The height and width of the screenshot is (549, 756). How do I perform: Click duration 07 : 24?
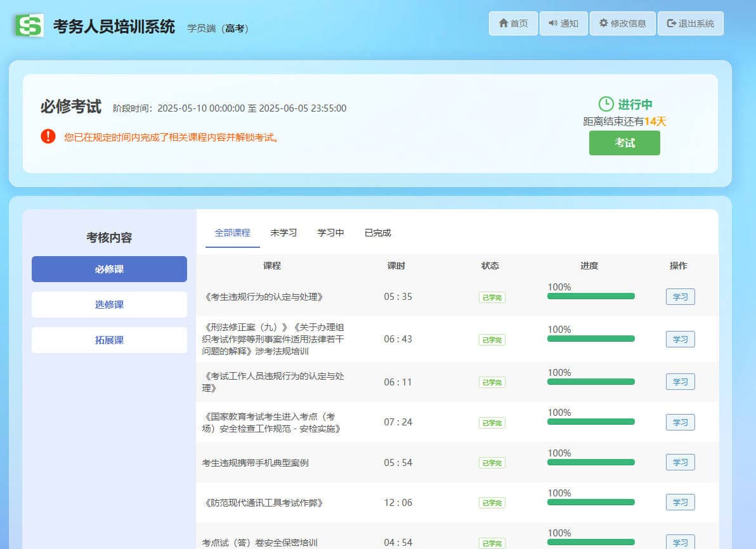coord(398,422)
